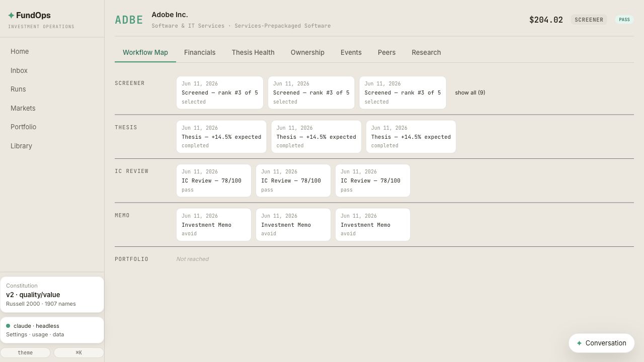
Task: Open the first IC Review 78/100 card
Action: (214, 181)
